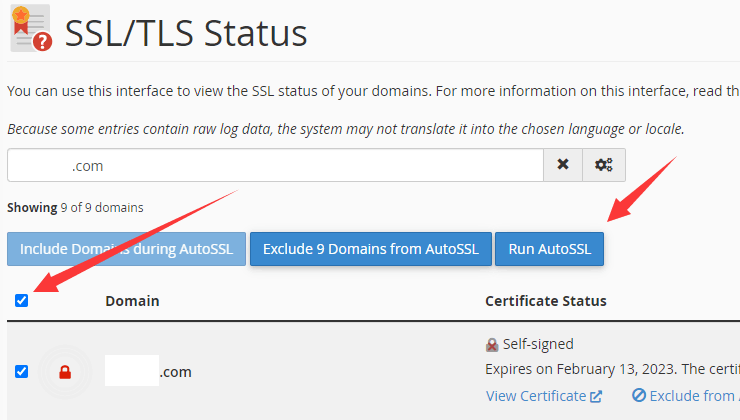This screenshot has height=420, width=740.
Task: Click the red padlock icon beside domain
Action: click(x=65, y=372)
